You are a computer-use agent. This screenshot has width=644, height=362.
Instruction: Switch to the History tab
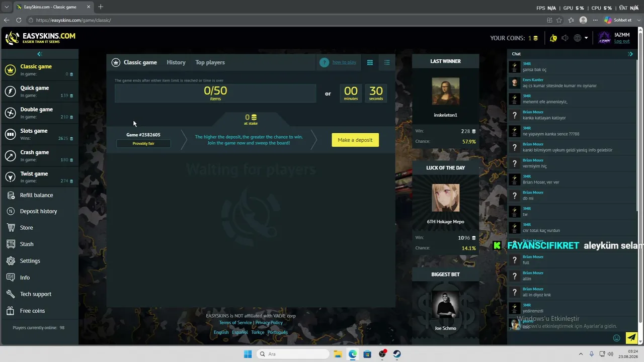click(176, 62)
